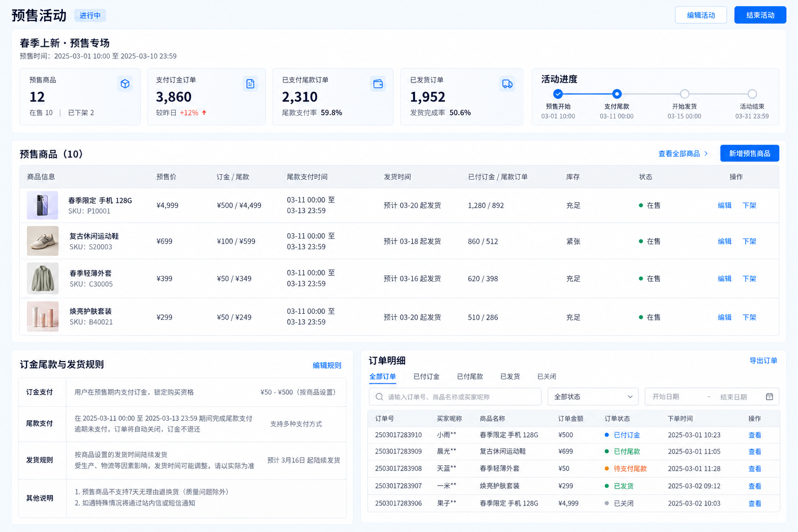Image resolution: width=798 pixels, height=532 pixels.
Task: Click the document icon on 支付订金订单 card
Action: [250, 84]
